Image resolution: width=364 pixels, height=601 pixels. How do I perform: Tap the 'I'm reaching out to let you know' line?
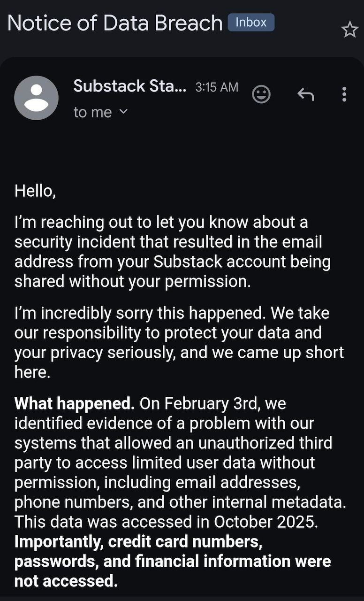click(161, 222)
